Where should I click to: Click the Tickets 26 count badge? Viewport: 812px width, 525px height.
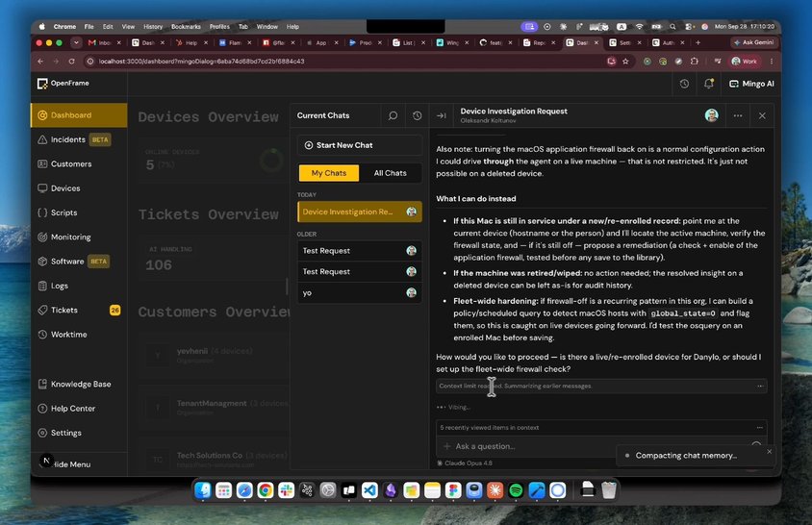coord(114,310)
